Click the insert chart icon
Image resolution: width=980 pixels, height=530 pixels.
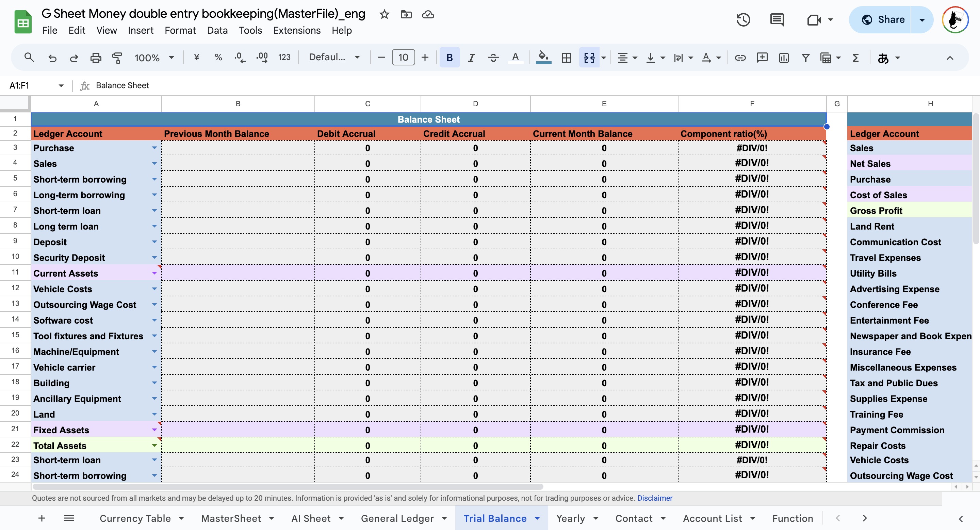tap(784, 58)
